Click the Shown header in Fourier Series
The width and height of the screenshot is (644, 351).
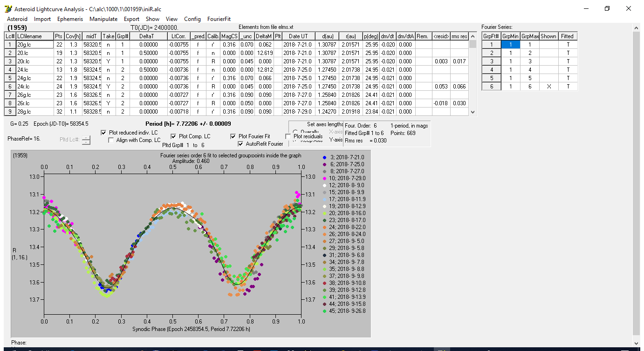548,36
